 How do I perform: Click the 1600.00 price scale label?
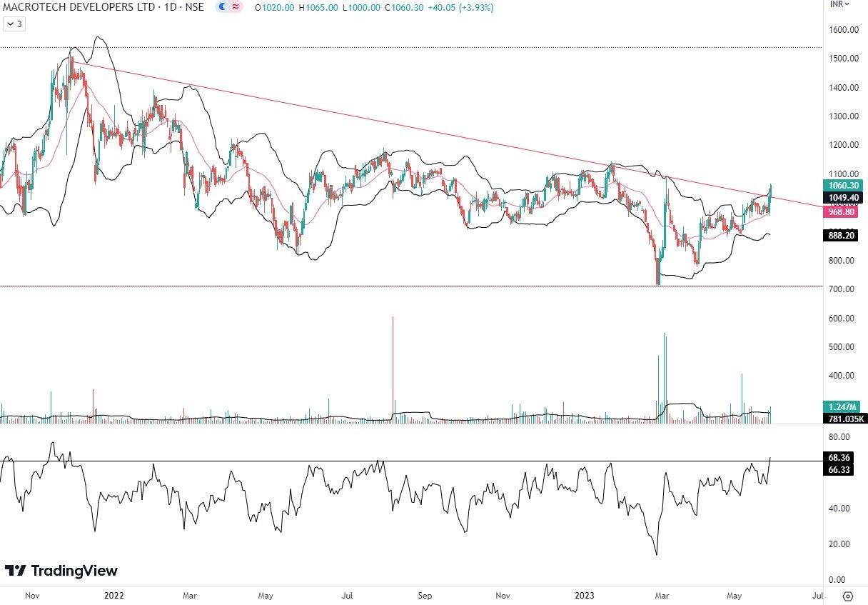[x=843, y=30]
